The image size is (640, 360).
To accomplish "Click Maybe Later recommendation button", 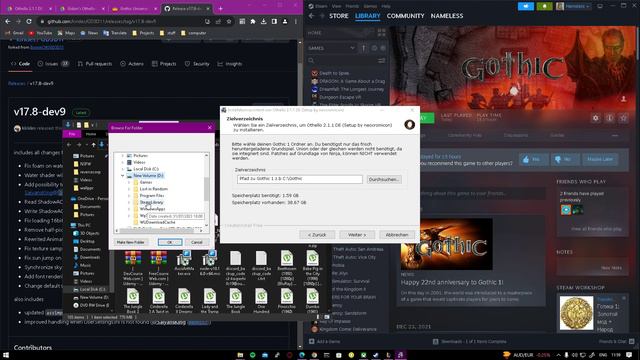I will coord(600,159).
